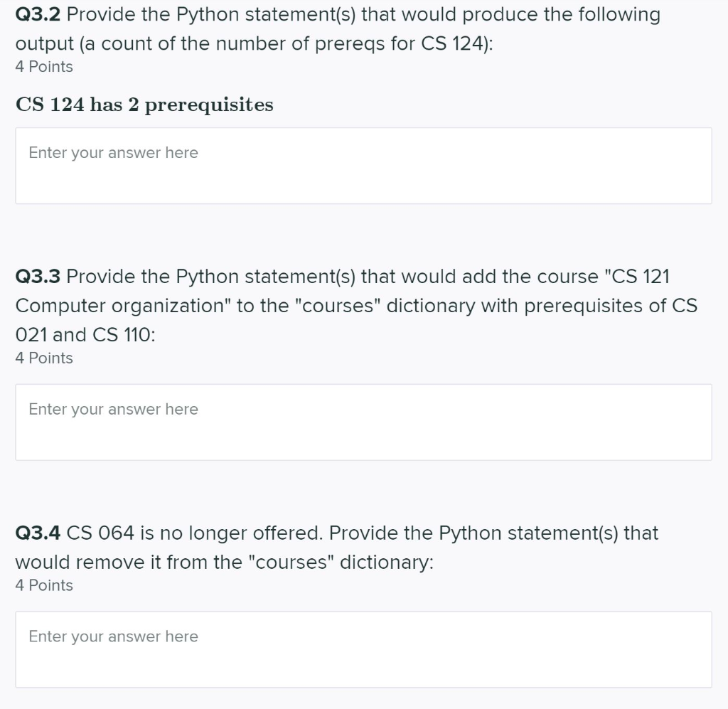728x709 pixels.
Task: Click the 'Enter your answer here' placeholder for Q3.3
Action: coord(113,409)
